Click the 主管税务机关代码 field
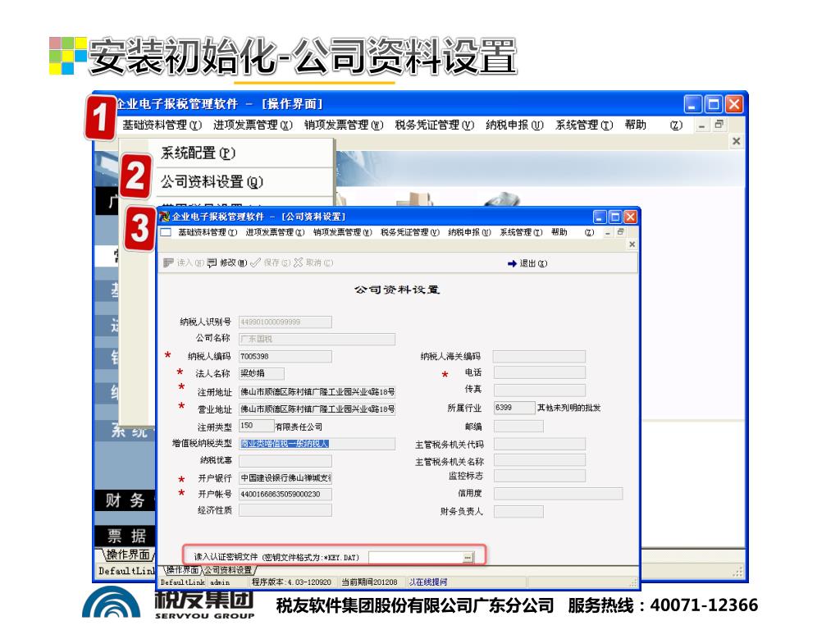 [540, 444]
